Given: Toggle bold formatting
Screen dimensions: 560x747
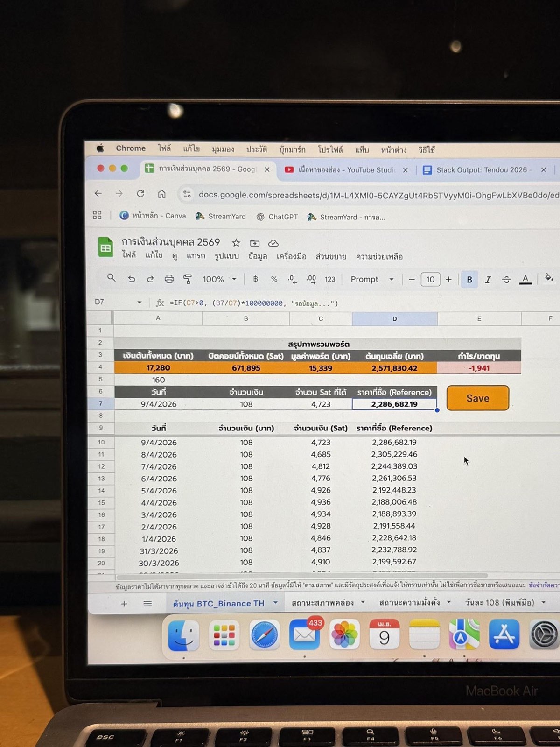Looking at the screenshot, I should click(469, 280).
